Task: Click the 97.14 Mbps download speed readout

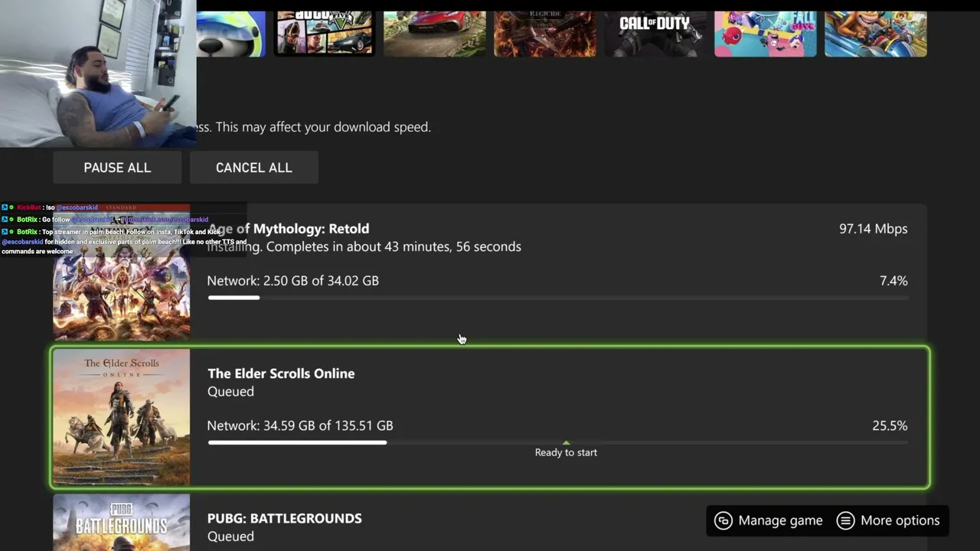Action: (x=873, y=229)
